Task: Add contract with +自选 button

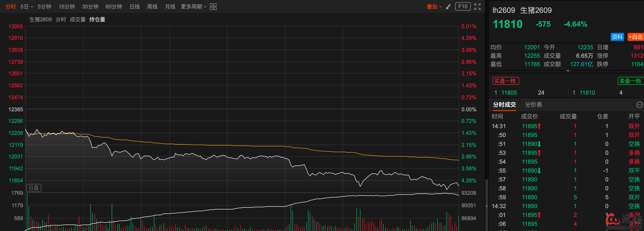Action: pyautogui.click(x=635, y=37)
